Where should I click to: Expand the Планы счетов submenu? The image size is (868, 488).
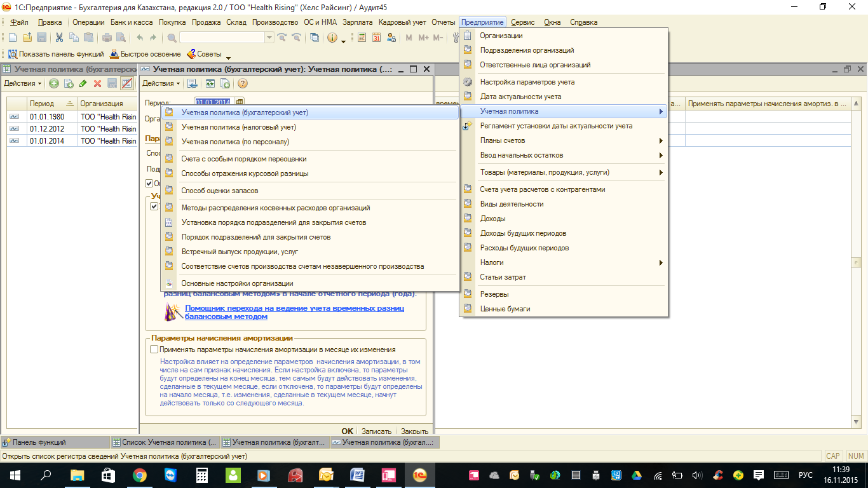coord(661,140)
